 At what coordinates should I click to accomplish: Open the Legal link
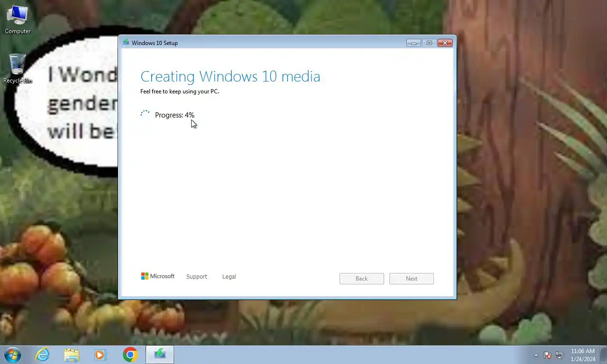click(x=229, y=276)
